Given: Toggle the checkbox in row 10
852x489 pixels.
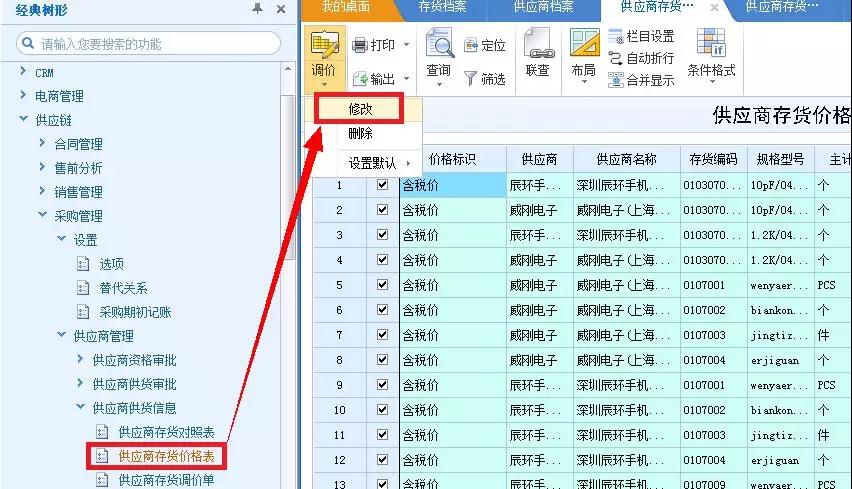Looking at the screenshot, I should [x=382, y=410].
